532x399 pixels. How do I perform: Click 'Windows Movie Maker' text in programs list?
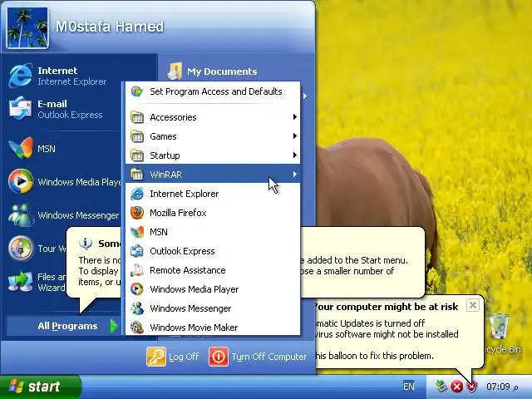point(194,328)
